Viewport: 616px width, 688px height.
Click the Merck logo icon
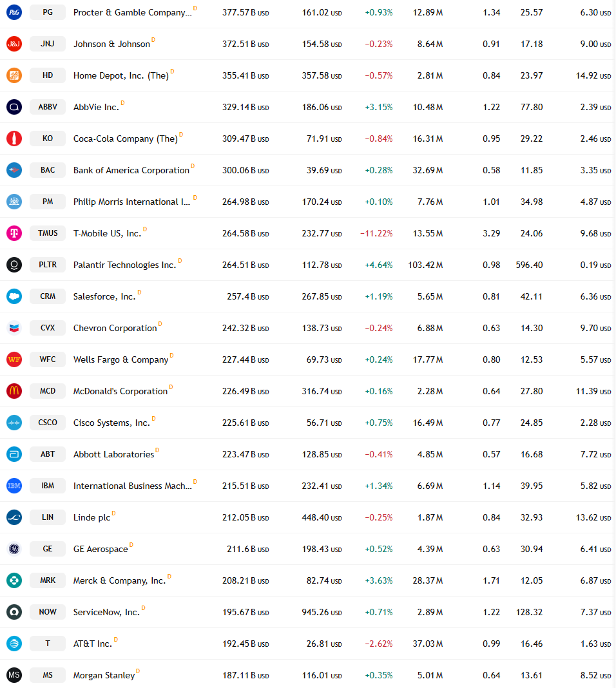[x=14, y=580]
